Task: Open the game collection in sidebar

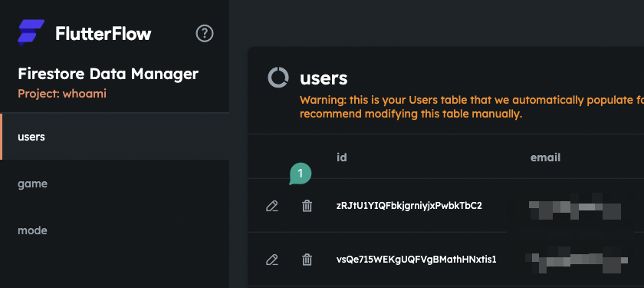Action: click(114, 184)
